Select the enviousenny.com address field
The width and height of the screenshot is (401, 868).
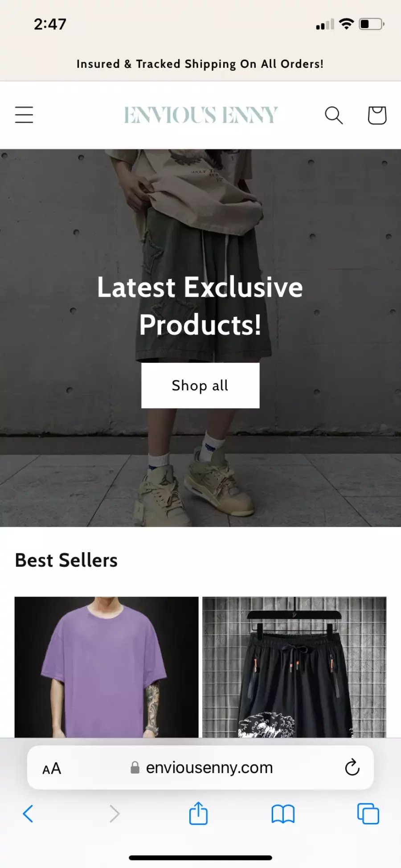[x=200, y=767]
